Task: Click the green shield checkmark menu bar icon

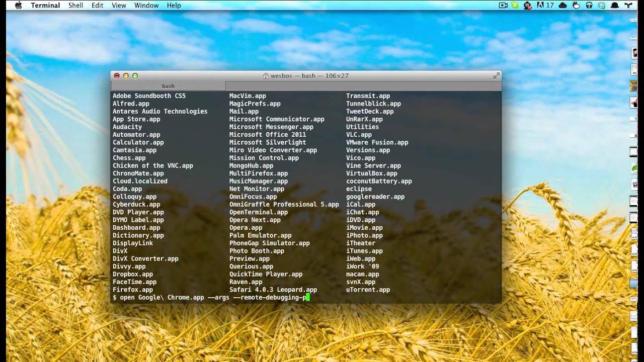Action: pyautogui.click(x=515, y=5)
